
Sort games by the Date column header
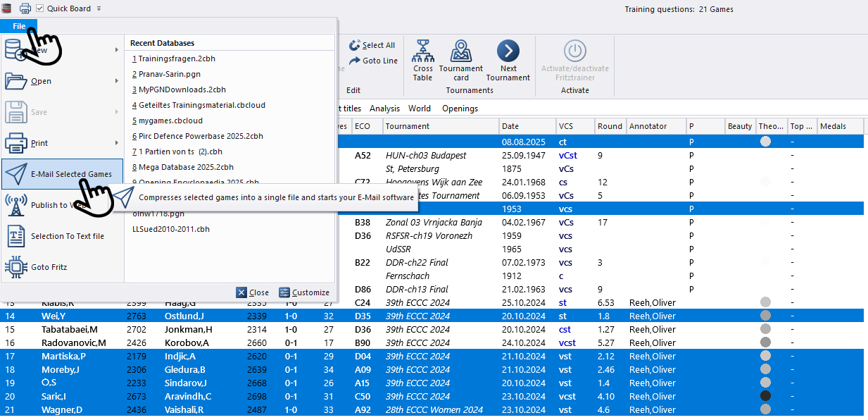pos(527,126)
